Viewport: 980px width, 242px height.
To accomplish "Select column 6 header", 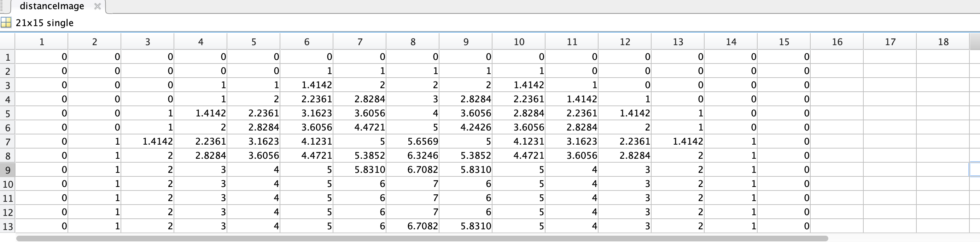I will (x=307, y=41).
